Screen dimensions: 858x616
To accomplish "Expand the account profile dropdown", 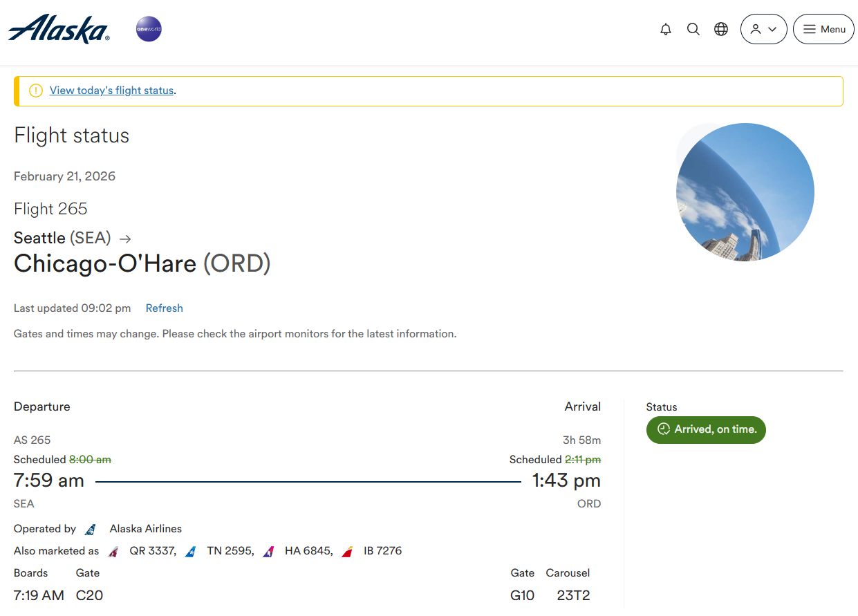I will tap(763, 30).
